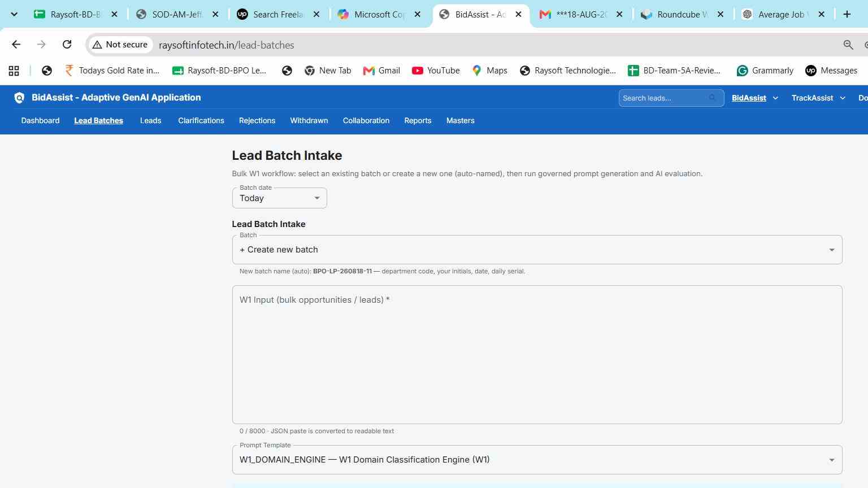This screenshot has width=868, height=488.
Task: Click the BidAssist shield logo icon
Action: coord(19,98)
